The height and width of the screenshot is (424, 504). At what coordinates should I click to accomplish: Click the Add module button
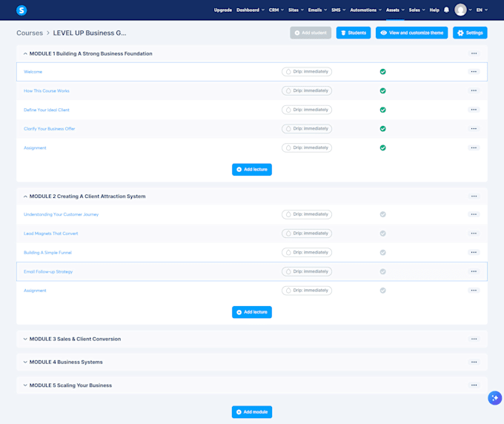252,412
